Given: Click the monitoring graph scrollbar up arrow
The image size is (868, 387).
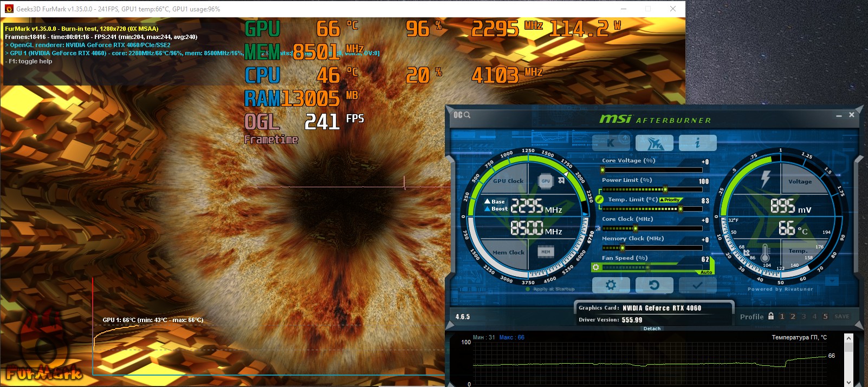Looking at the screenshot, I should click(x=848, y=338).
